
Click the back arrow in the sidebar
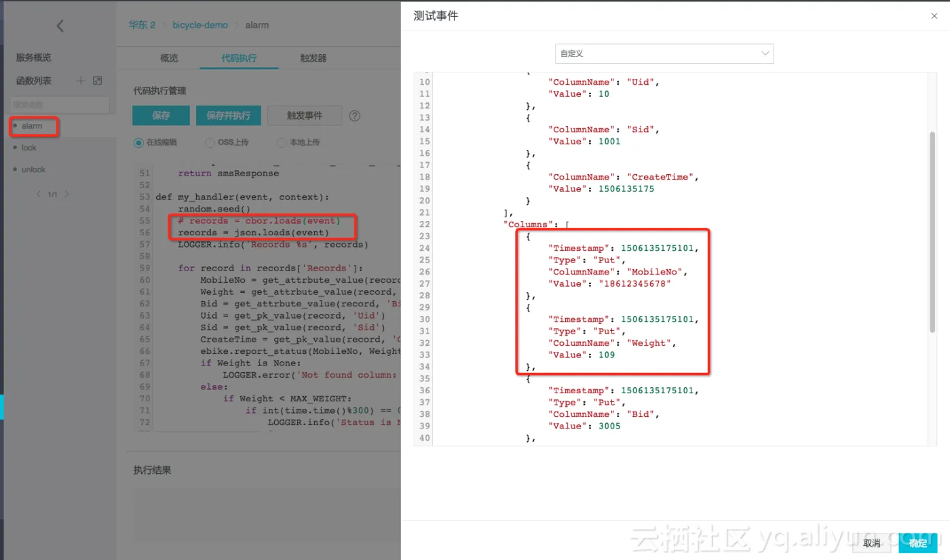60,26
